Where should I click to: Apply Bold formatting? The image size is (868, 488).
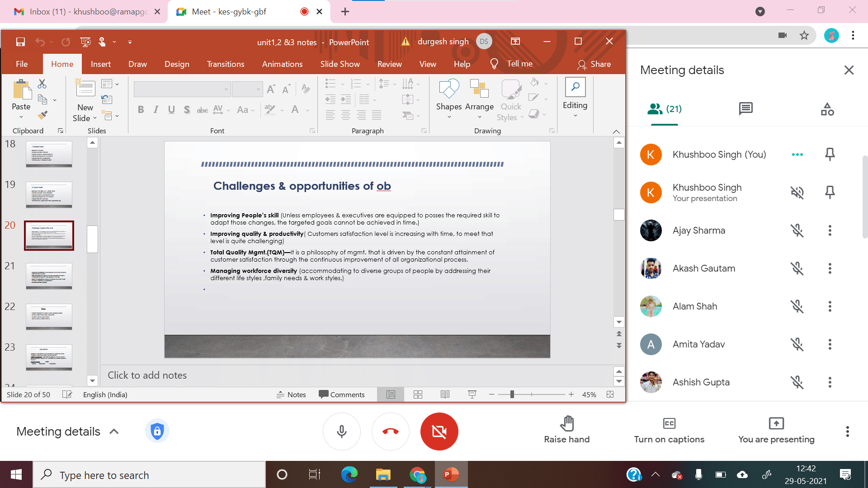[141, 109]
